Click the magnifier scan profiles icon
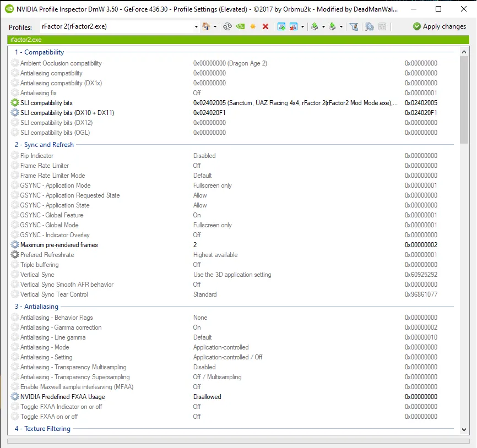The image size is (477, 448). pyautogui.click(x=369, y=26)
